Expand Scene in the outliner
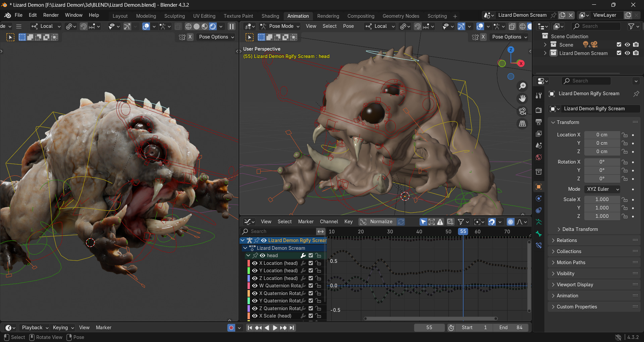The width and height of the screenshot is (644, 342). [x=545, y=45]
